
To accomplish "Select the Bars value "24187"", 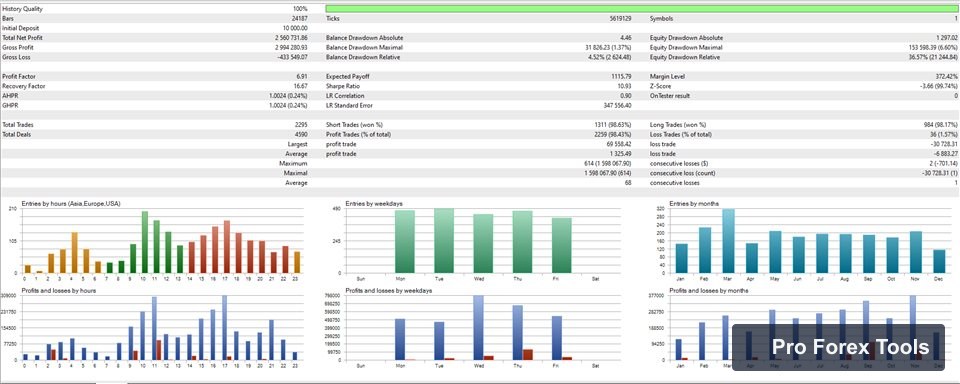I will click(x=299, y=19).
